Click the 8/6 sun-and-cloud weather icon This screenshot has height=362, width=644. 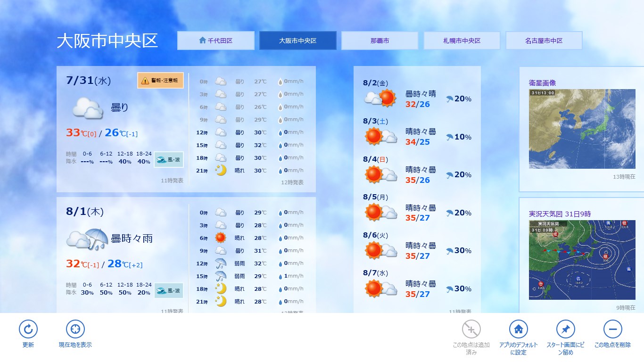tap(381, 250)
